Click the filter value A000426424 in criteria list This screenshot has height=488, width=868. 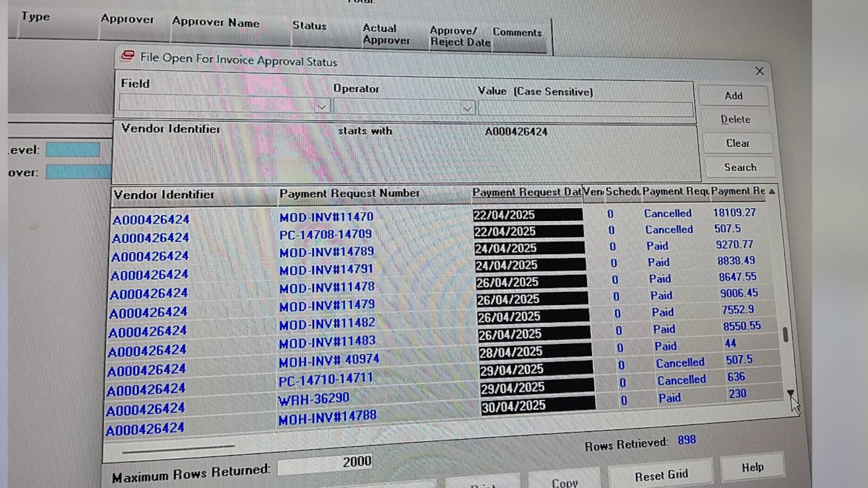(516, 132)
